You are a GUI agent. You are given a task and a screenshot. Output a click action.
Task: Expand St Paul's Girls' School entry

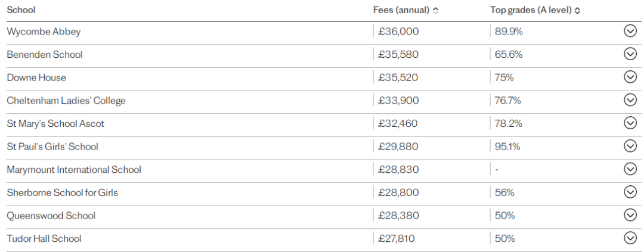tap(630, 146)
